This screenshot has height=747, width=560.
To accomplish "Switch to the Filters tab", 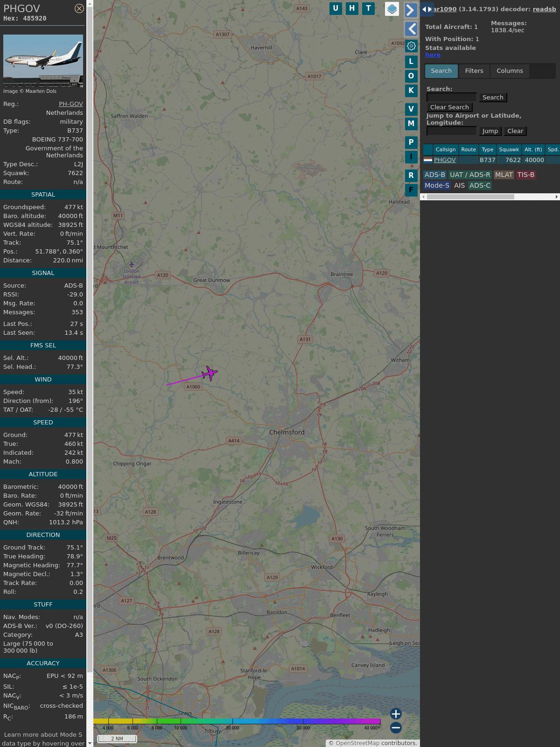I will (474, 71).
